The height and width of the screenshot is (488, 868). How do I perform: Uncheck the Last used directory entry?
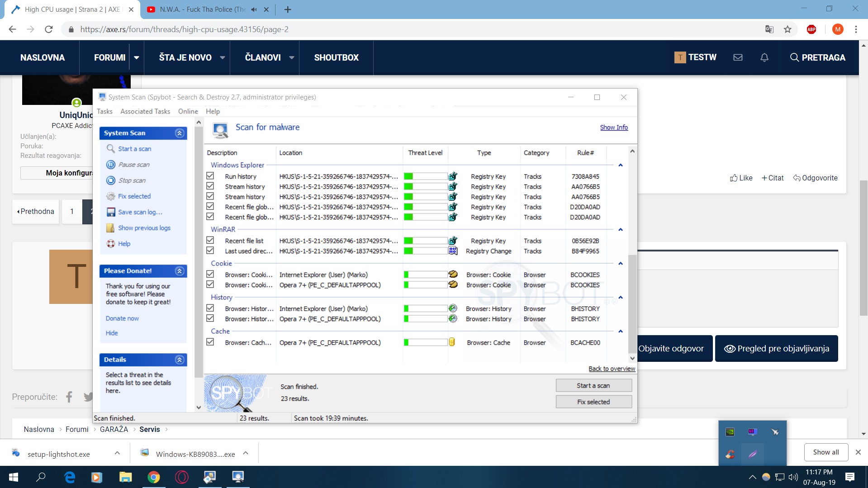210,250
